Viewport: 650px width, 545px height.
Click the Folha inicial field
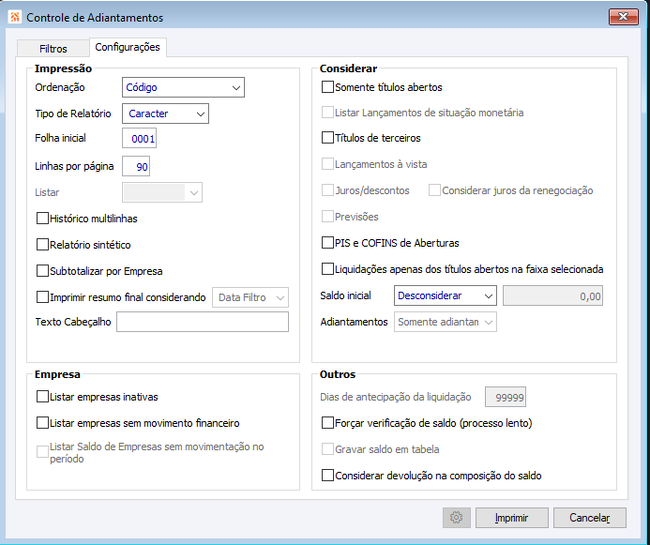pyautogui.click(x=139, y=138)
